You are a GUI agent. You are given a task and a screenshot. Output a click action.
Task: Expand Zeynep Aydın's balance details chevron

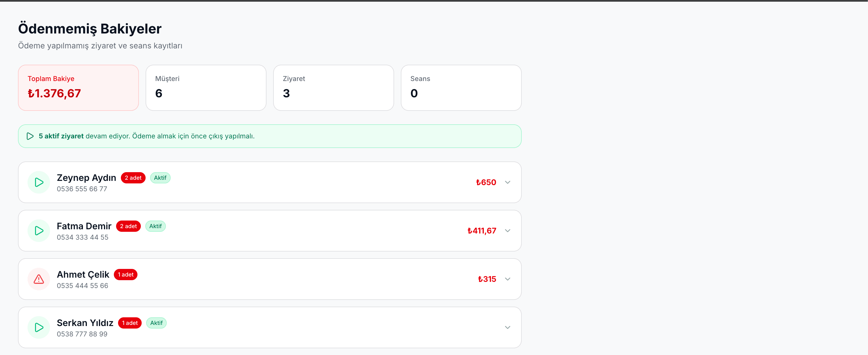click(507, 182)
